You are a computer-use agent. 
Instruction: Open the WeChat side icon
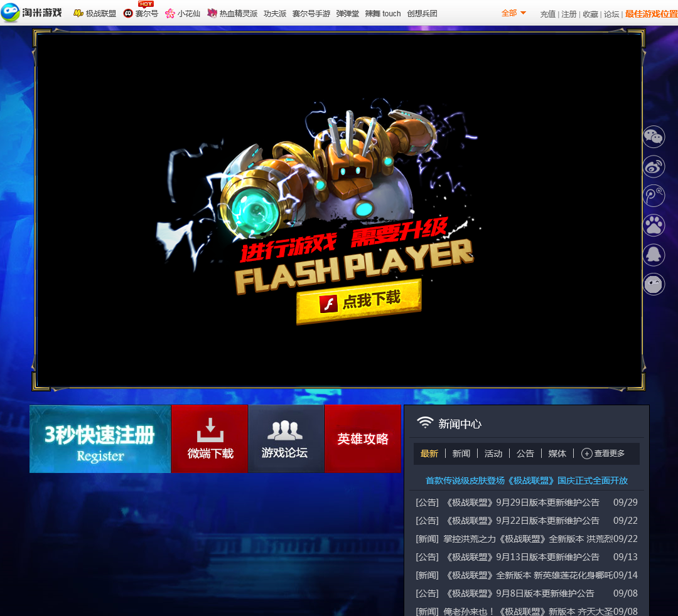[654, 137]
